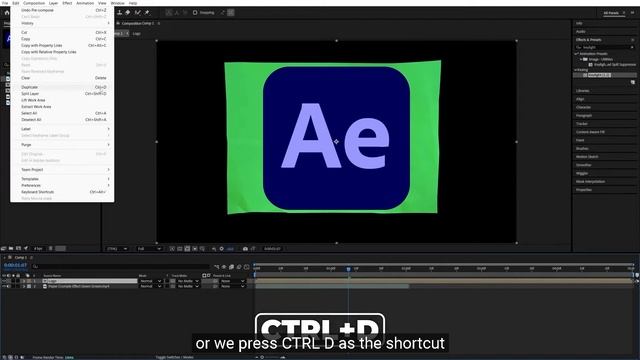Click the 8 bpc color depth button
The width and height of the screenshot is (640, 360).
pos(38,248)
